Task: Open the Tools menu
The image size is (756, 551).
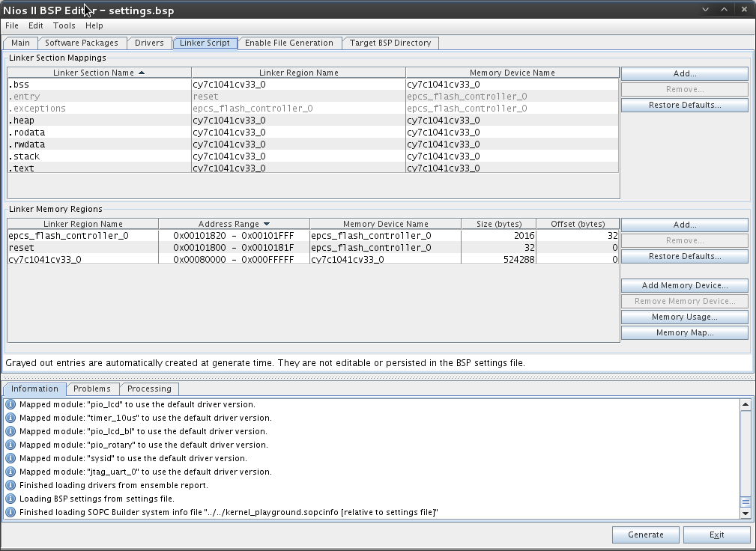Action: tap(64, 25)
